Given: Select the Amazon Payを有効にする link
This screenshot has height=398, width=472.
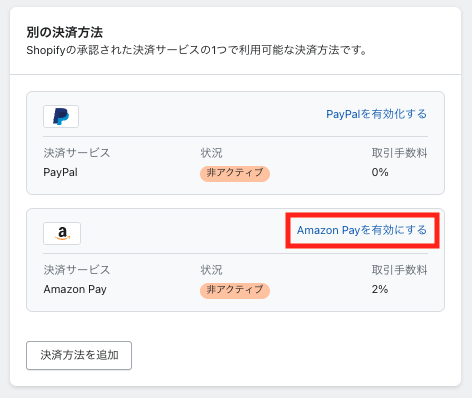Looking at the screenshot, I should [362, 230].
